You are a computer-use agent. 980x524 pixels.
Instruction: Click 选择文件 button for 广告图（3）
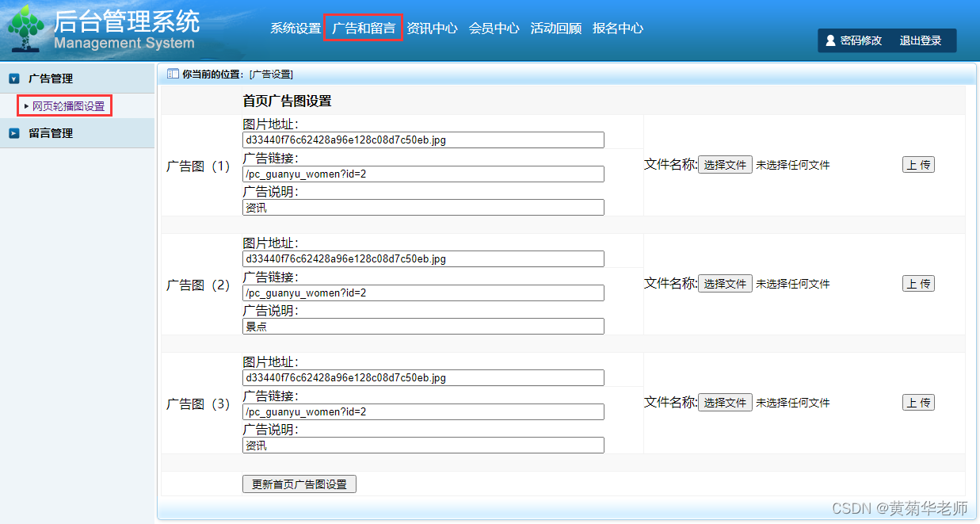(725, 403)
